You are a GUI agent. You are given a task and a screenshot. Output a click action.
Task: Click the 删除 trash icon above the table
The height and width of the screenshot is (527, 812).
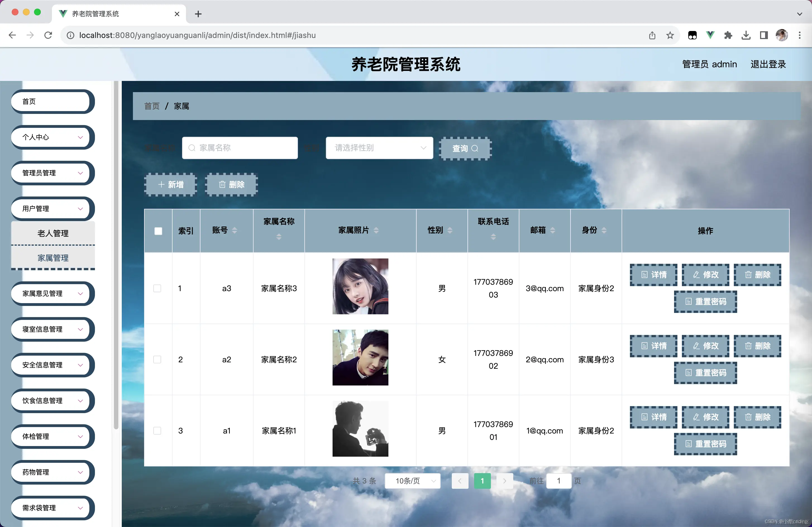coord(231,185)
